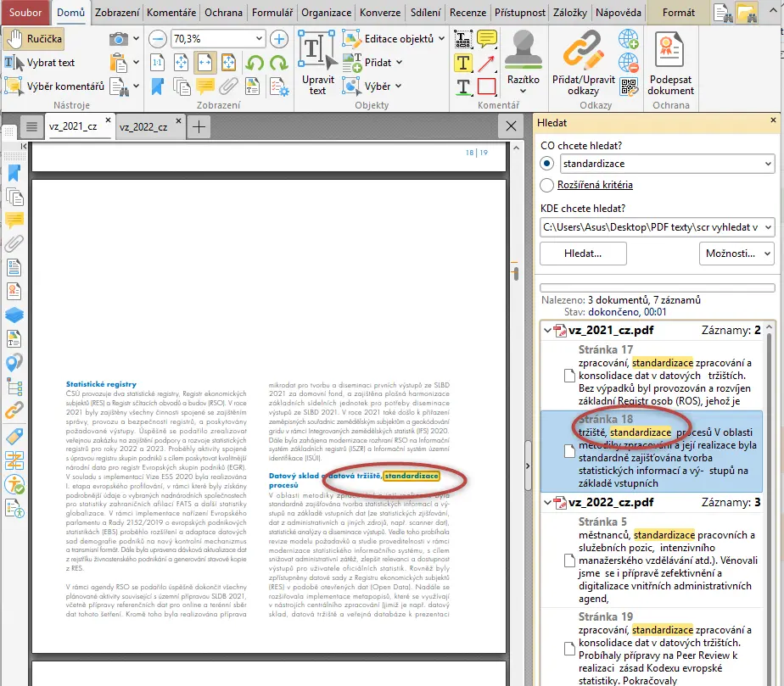The width and height of the screenshot is (784, 686).
Task: Select the Stránka 5 search result
Action: (x=652, y=561)
